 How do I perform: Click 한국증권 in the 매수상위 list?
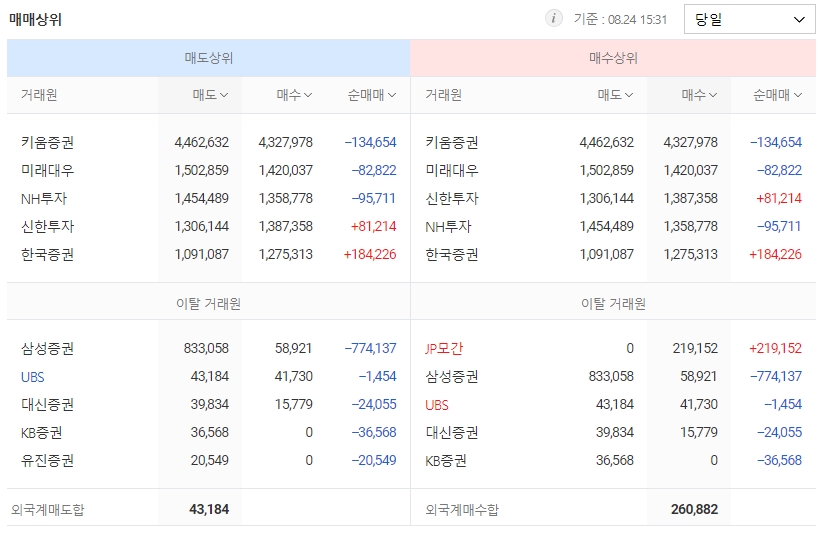(452, 254)
